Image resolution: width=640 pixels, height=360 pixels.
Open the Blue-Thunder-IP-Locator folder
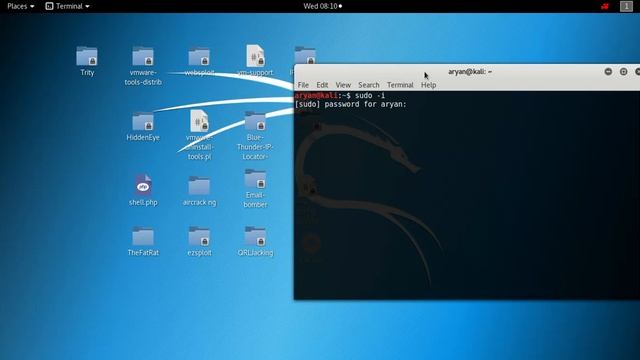(255, 122)
